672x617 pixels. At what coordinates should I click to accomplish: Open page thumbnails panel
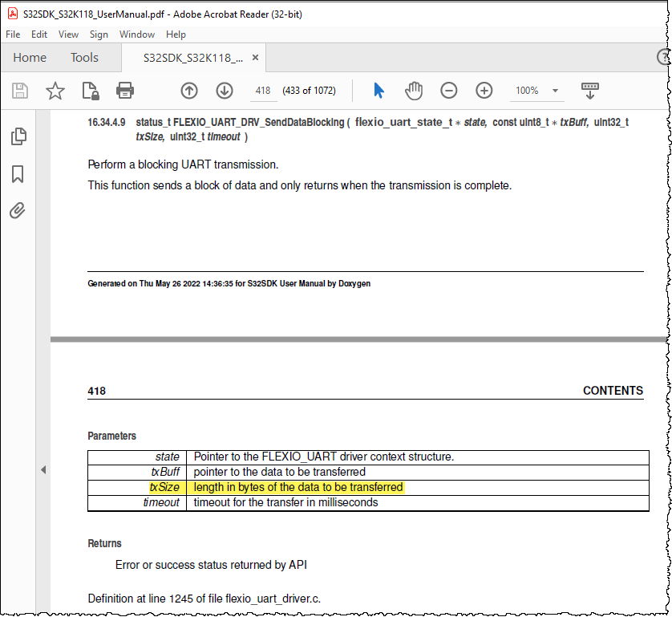click(x=18, y=136)
